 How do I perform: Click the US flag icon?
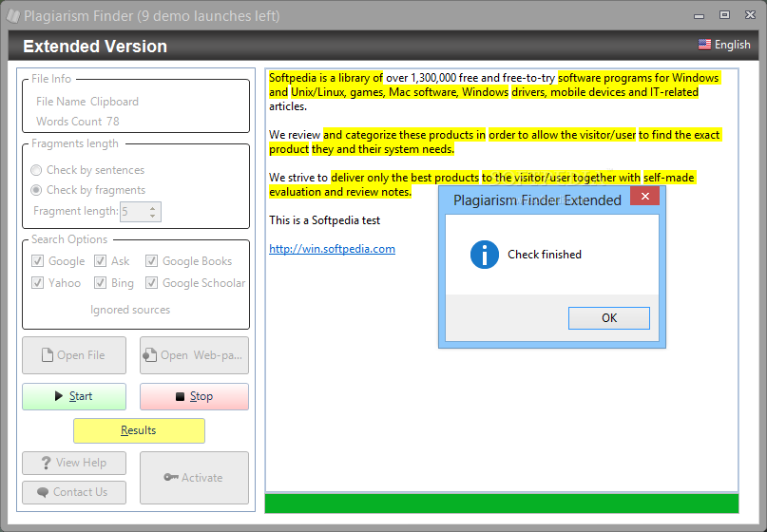point(704,45)
